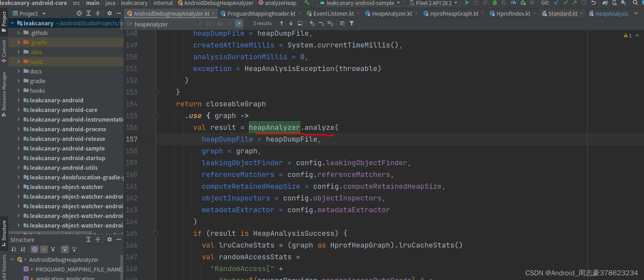Toggle Show non-public members lock icon
Image resolution: width=644 pixels, height=280 pixels.
coord(44,249)
